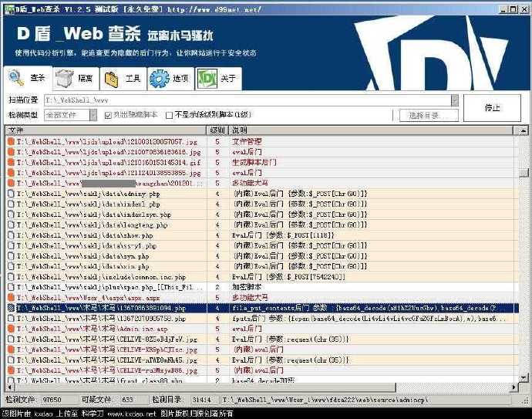Sort by the 级别 column header
Screen dimensions: 532x419
[217, 130]
